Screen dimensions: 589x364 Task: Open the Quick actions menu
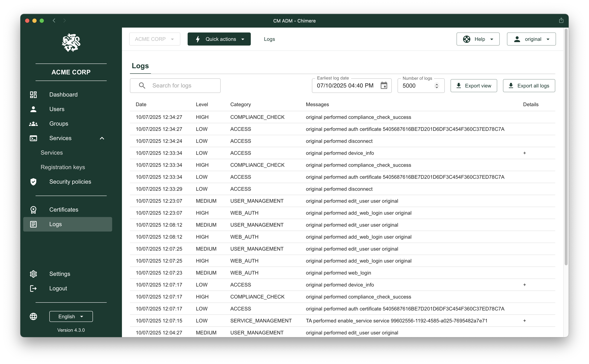(219, 39)
